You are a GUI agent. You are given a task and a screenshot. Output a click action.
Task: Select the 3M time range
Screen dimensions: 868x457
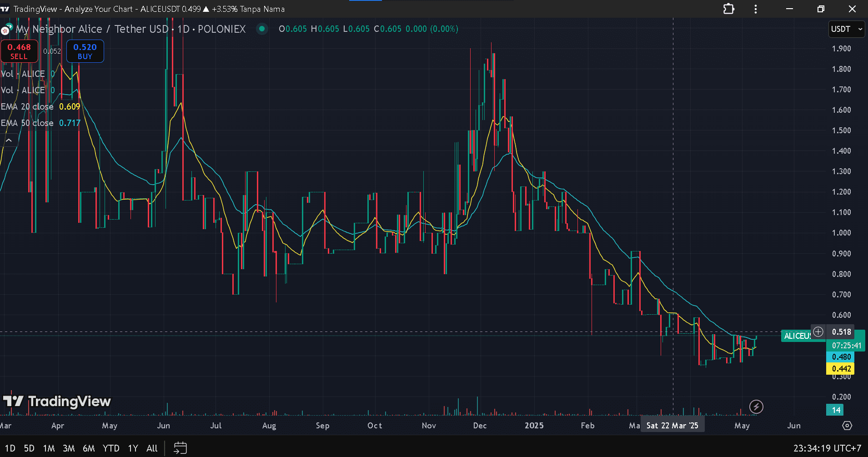69,448
